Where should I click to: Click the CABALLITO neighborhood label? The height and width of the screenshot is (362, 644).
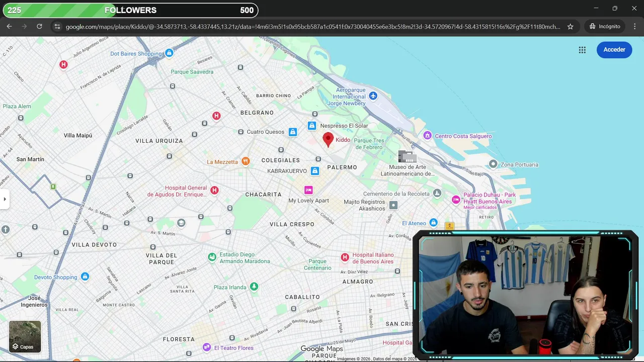click(302, 297)
